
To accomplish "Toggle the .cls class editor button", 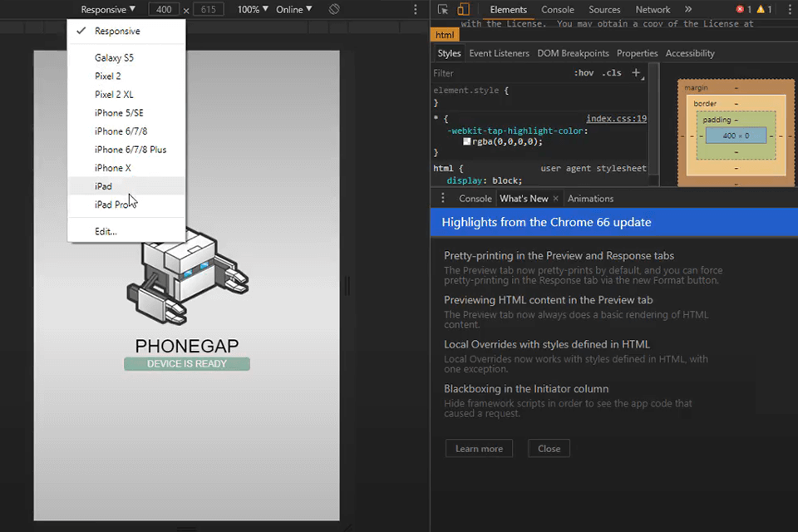I will coord(611,73).
